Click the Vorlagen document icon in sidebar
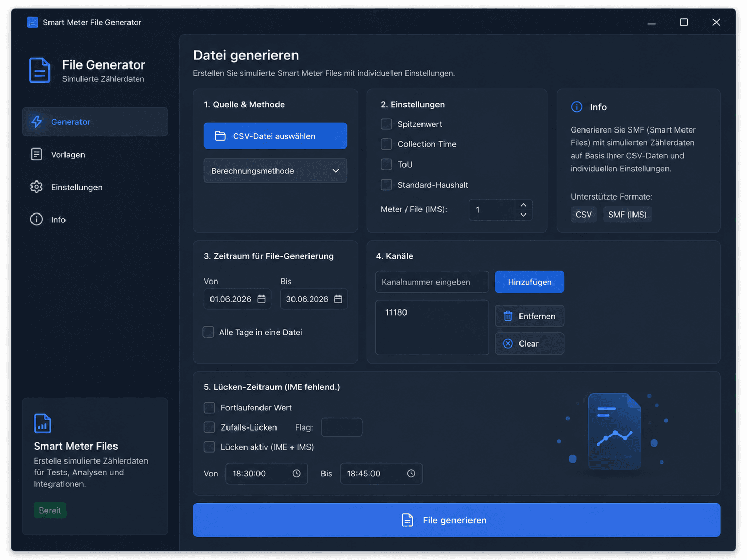The image size is (747, 560). [37, 154]
